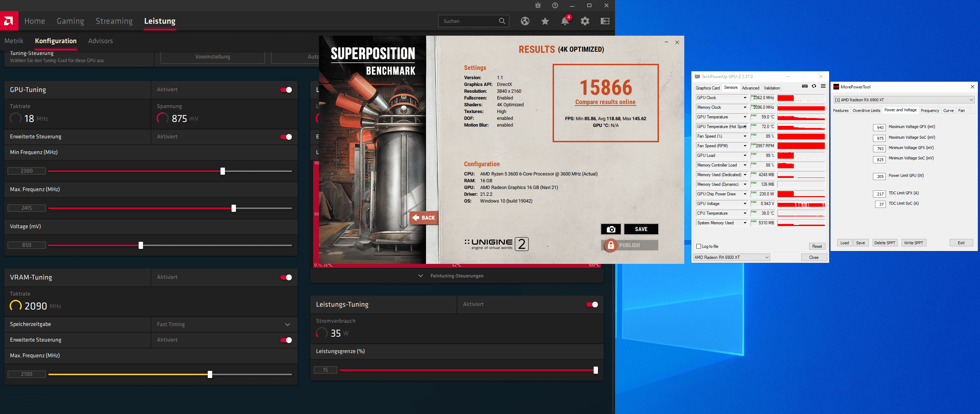Click the lock icon on the Publish button

tap(611, 245)
